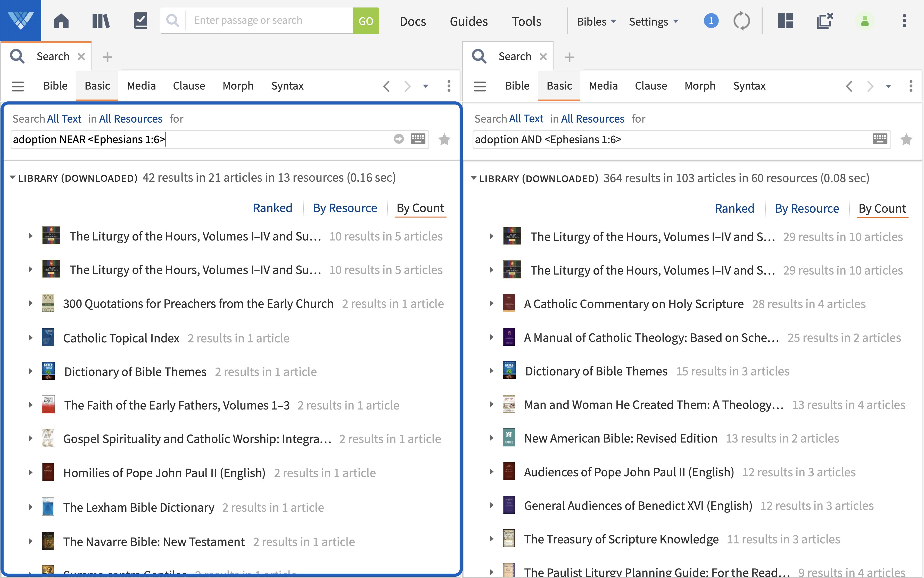The image size is (924, 578).
Task: Close the left Search tab
Action: tap(81, 57)
